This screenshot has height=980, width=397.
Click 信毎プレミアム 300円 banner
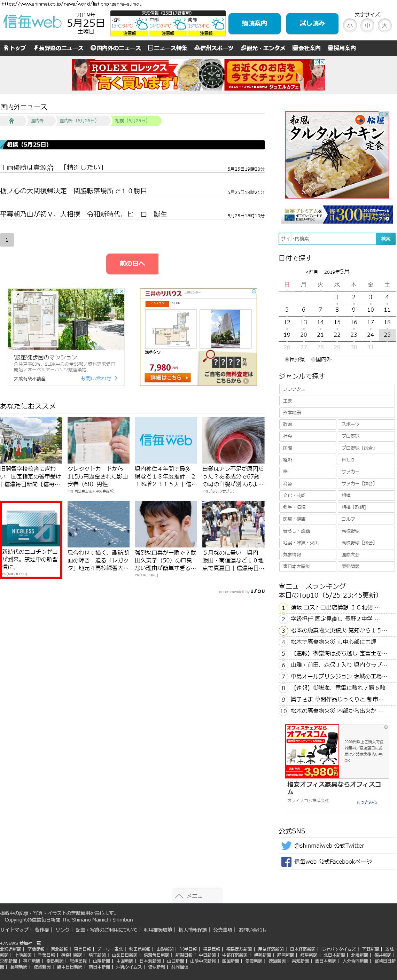click(x=337, y=215)
